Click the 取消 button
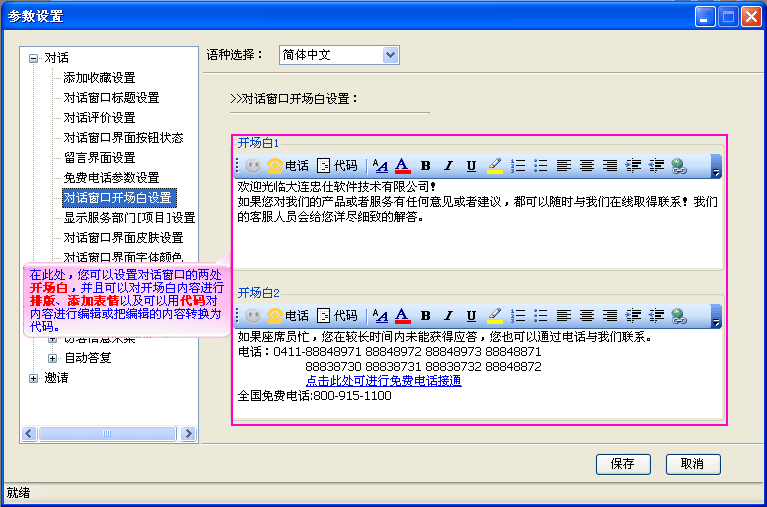Viewport: 767px width, 507px height. [x=692, y=464]
